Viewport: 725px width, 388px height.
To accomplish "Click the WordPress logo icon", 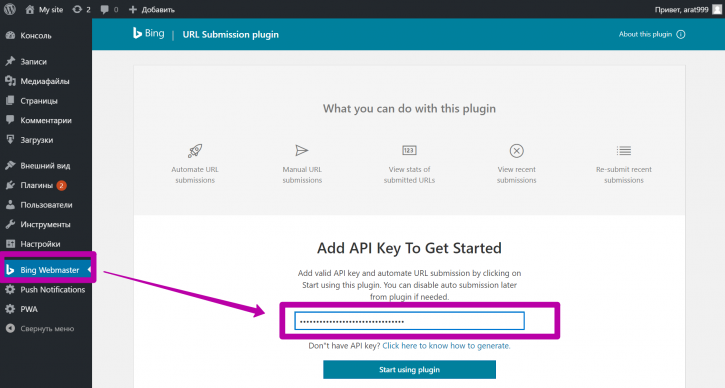I will tap(10, 9).
